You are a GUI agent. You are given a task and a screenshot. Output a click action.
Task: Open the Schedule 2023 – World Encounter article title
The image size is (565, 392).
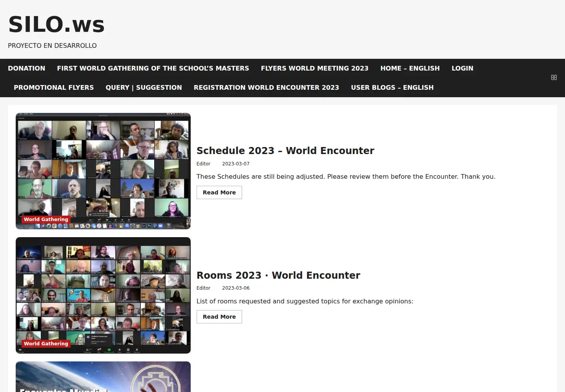coord(285,151)
